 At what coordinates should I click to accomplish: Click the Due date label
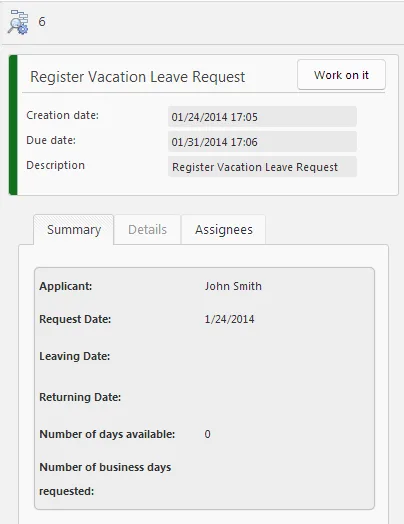pyautogui.click(x=51, y=140)
